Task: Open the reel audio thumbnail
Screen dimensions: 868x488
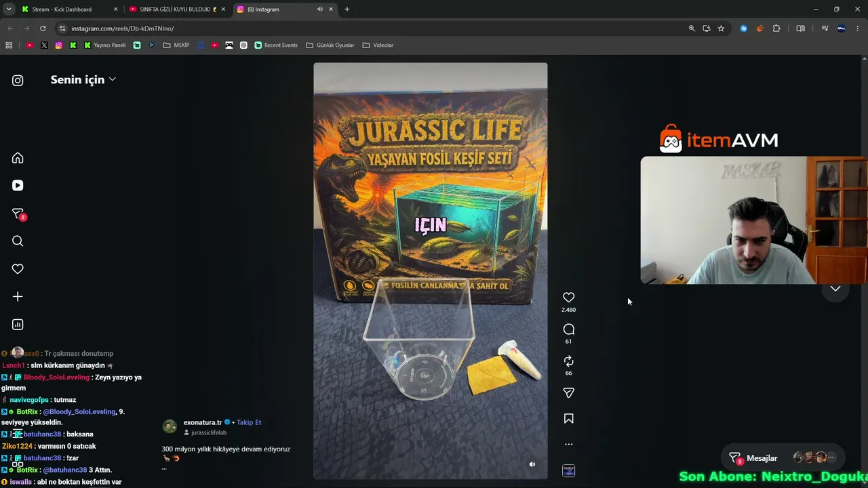Action: click(568, 471)
